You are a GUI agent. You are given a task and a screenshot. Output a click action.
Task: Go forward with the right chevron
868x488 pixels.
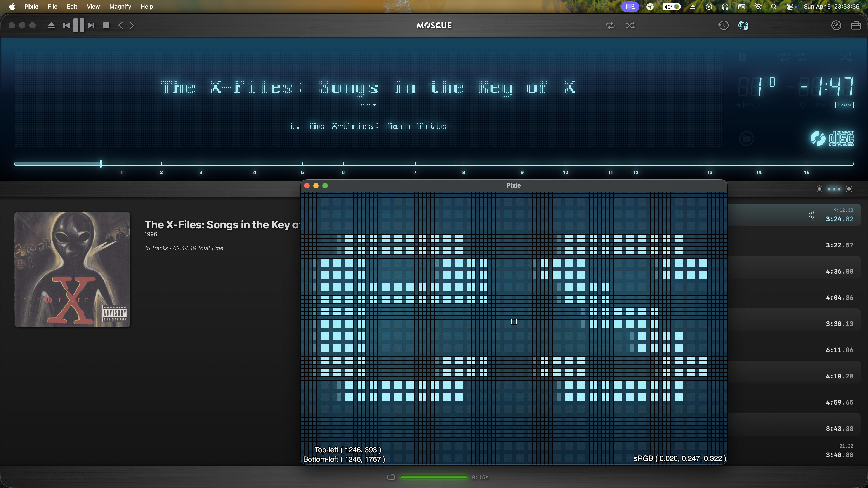(x=132, y=26)
